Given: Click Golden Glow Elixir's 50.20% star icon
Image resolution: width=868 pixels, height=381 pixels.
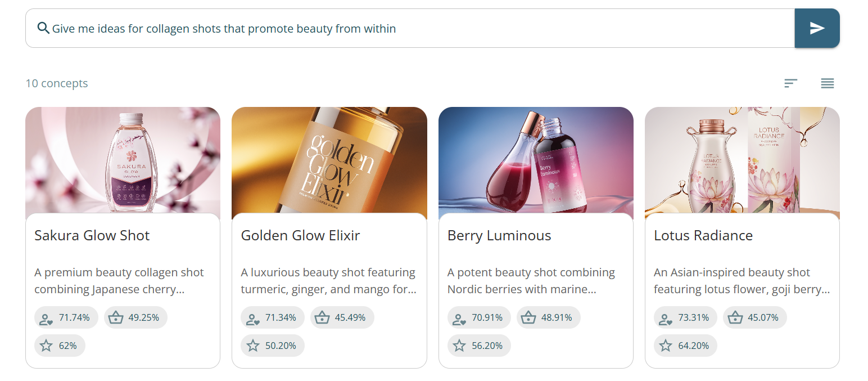Looking at the screenshot, I should point(253,346).
